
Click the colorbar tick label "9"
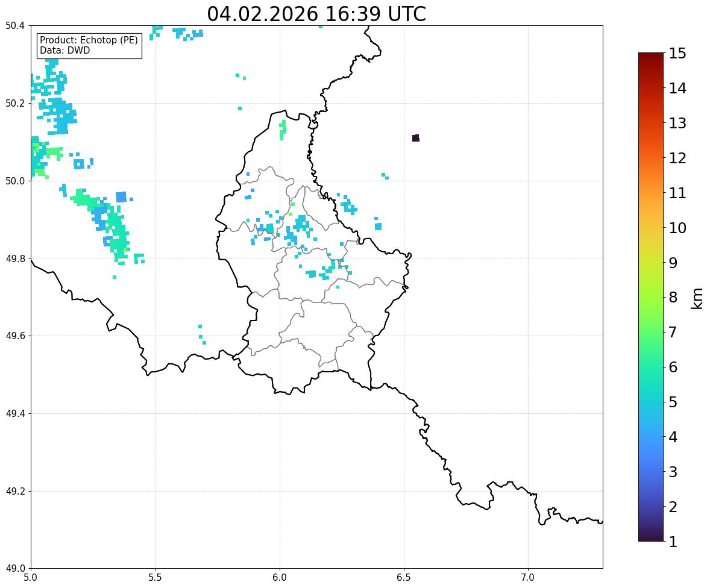673,263
